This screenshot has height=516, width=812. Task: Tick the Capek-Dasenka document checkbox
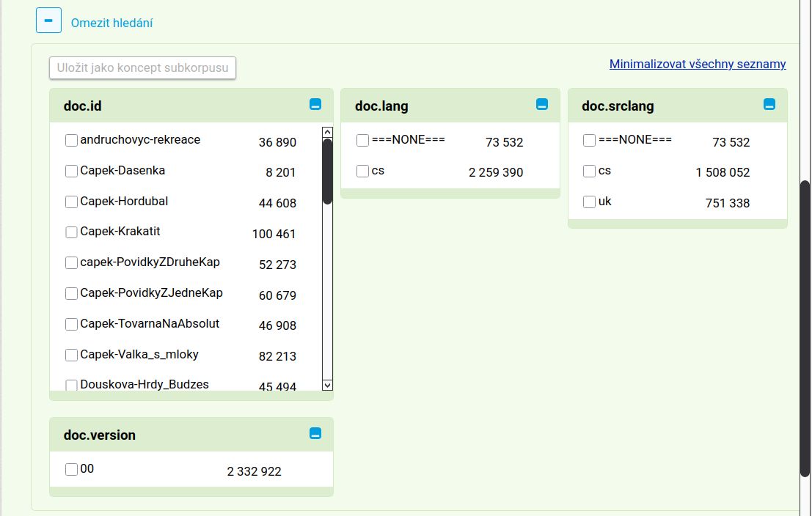coord(71,171)
